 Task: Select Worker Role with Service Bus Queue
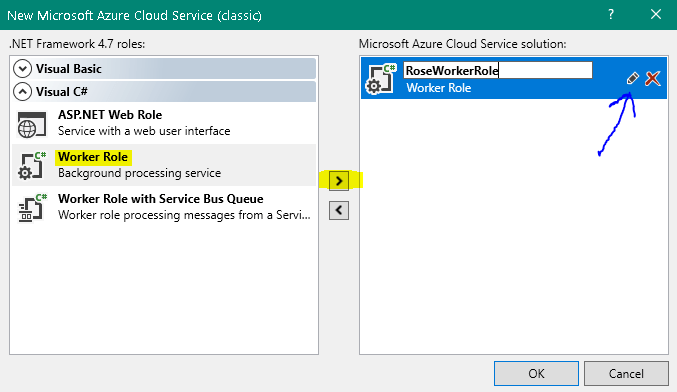(164, 207)
